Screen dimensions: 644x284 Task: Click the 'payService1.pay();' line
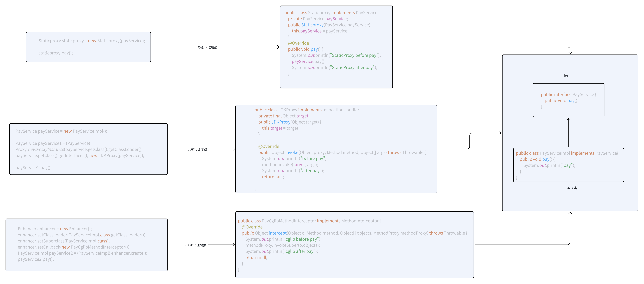(33, 168)
